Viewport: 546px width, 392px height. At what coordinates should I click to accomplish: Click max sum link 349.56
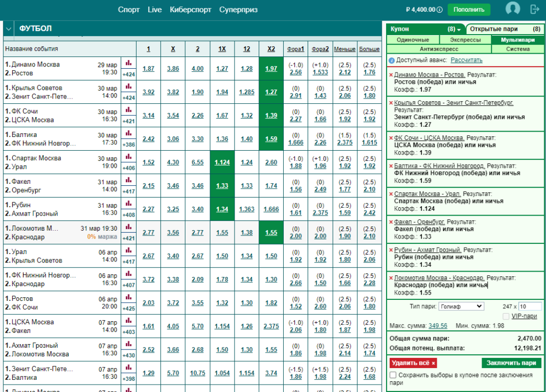click(x=438, y=326)
